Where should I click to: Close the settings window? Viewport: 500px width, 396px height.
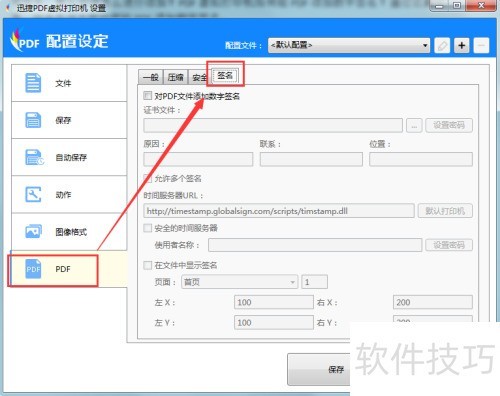tap(481, 6)
